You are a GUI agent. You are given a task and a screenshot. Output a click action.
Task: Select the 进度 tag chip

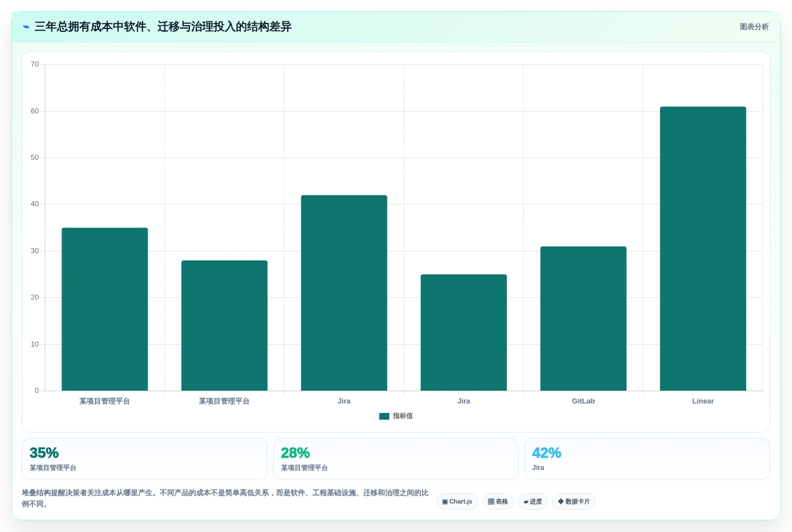point(533,502)
